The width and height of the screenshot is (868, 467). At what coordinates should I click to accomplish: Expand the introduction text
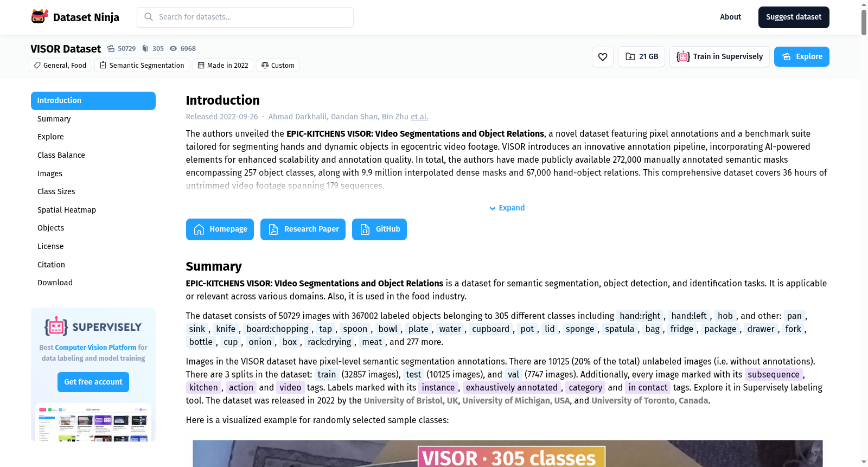(x=507, y=208)
